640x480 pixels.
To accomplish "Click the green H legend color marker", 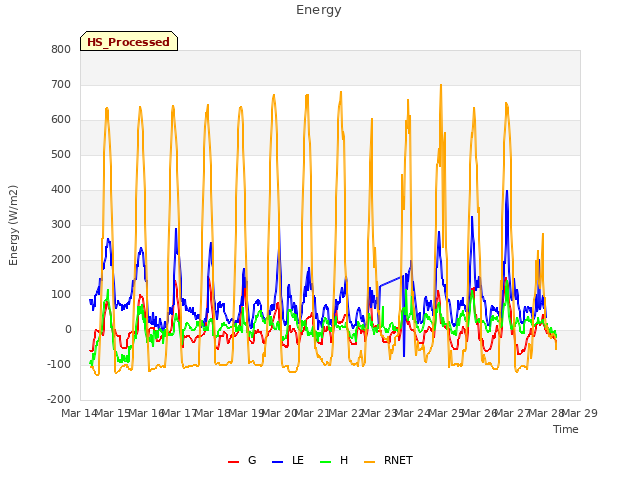I will [x=325, y=462].
